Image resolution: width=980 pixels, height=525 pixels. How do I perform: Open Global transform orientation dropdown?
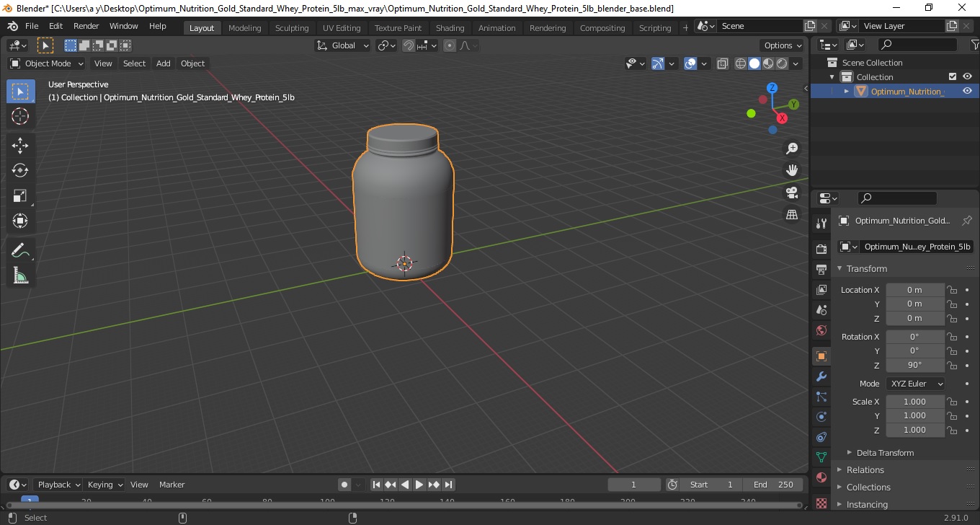pos(343,45)
